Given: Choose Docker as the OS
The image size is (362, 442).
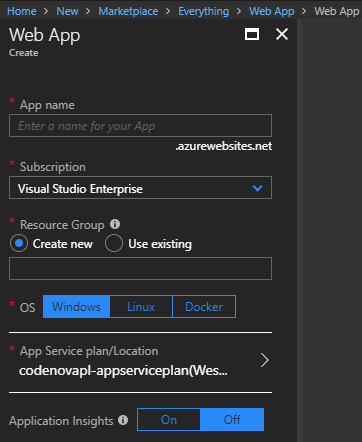Looking at the screenshot, I should [204, 307].
